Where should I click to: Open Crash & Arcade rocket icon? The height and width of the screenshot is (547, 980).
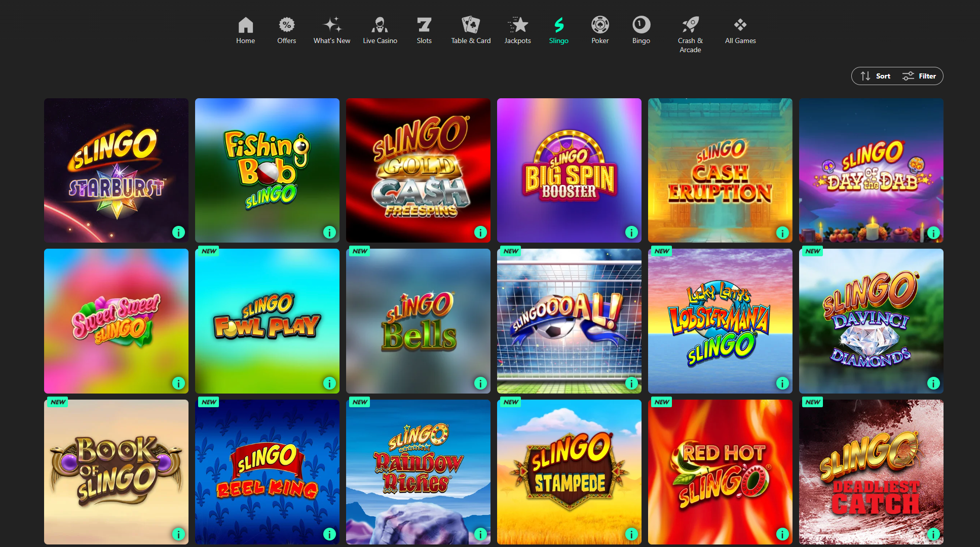tap(690, 25)
